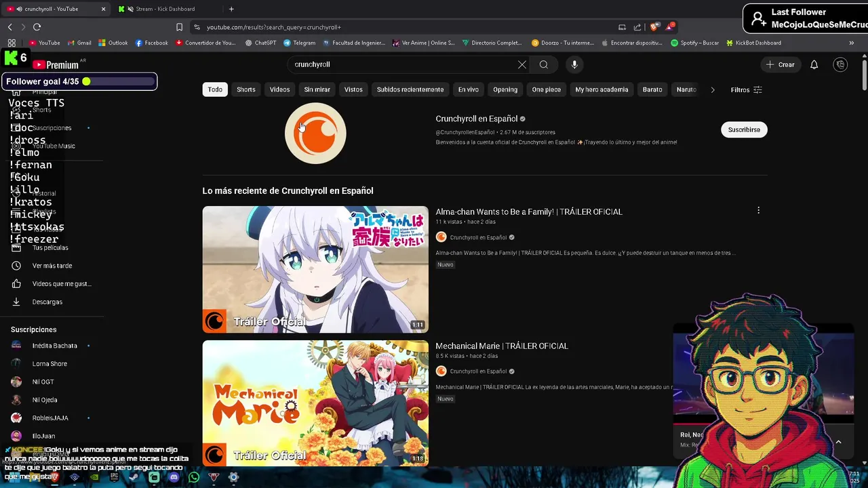This screenshot has width=868, height=488.
Task: Open the Inédita Bachata subscription
Action: [x=52, y=346]
